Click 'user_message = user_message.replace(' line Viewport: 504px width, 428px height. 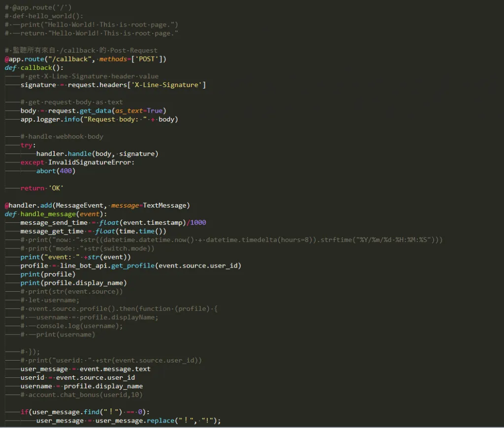128,421
